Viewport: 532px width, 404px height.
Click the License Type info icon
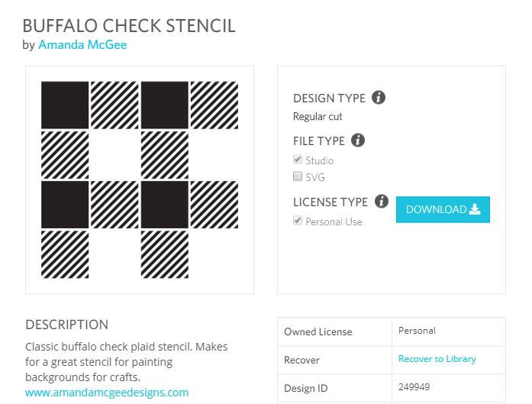coord(382,202)
